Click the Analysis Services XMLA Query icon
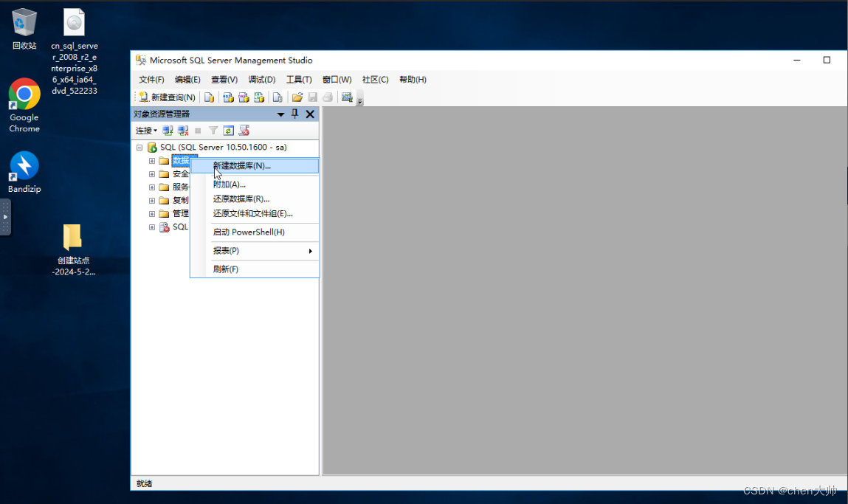 (x=260, y=97)
